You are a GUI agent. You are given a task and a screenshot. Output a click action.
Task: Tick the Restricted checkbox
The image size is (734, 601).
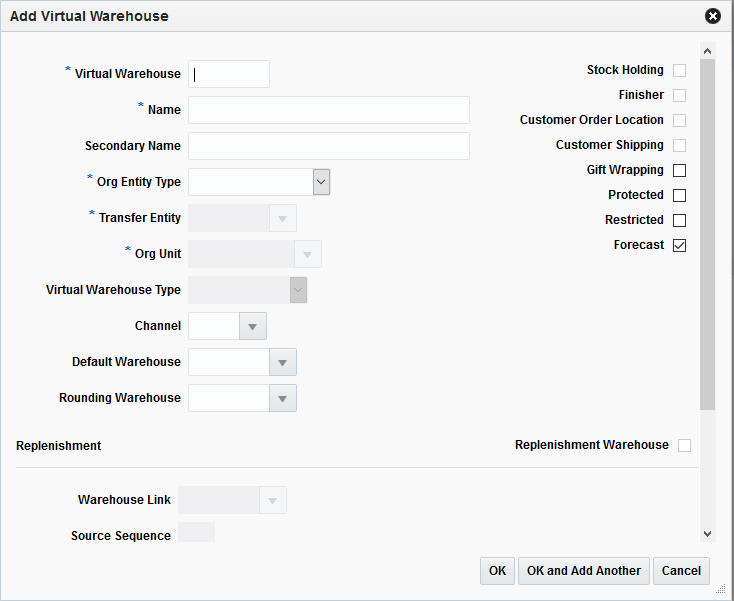tap(680, 220)
